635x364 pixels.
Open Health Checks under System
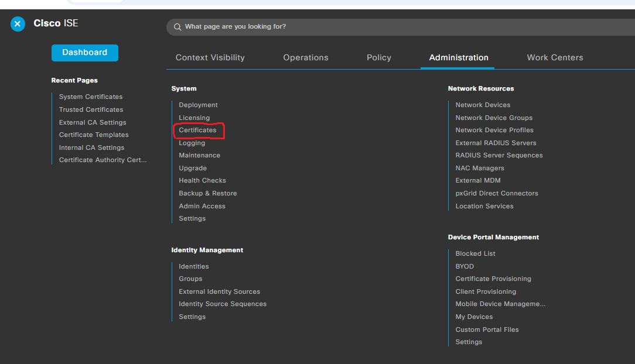click(x=203, y=180)
